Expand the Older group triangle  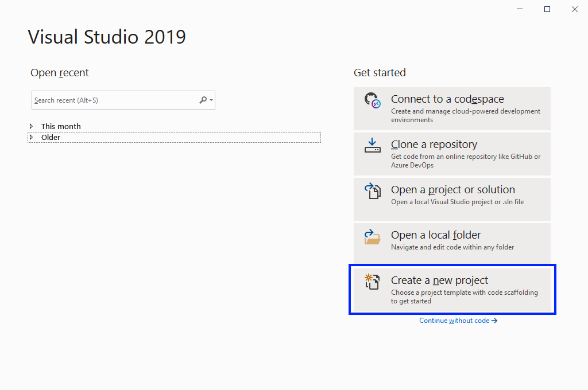(x=32, y=138)
